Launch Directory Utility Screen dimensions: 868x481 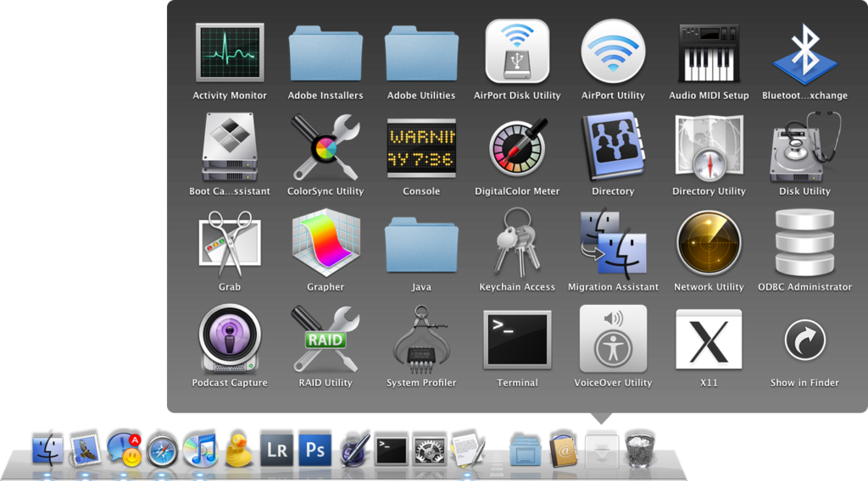coord(709,147)
